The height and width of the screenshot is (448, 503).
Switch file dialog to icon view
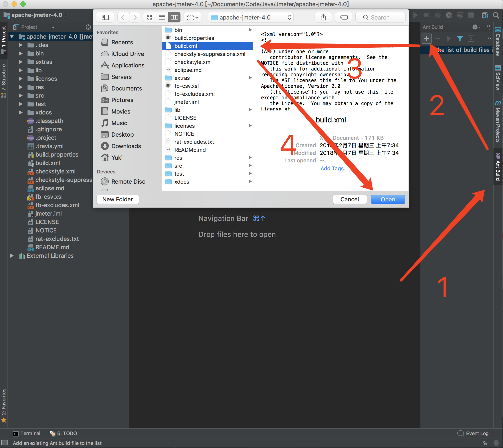pos(150,17)
